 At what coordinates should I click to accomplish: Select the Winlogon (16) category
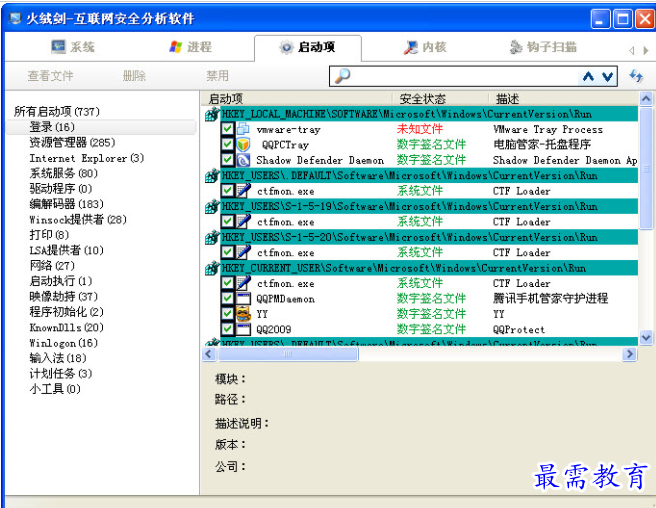click(x=63, y=343)
